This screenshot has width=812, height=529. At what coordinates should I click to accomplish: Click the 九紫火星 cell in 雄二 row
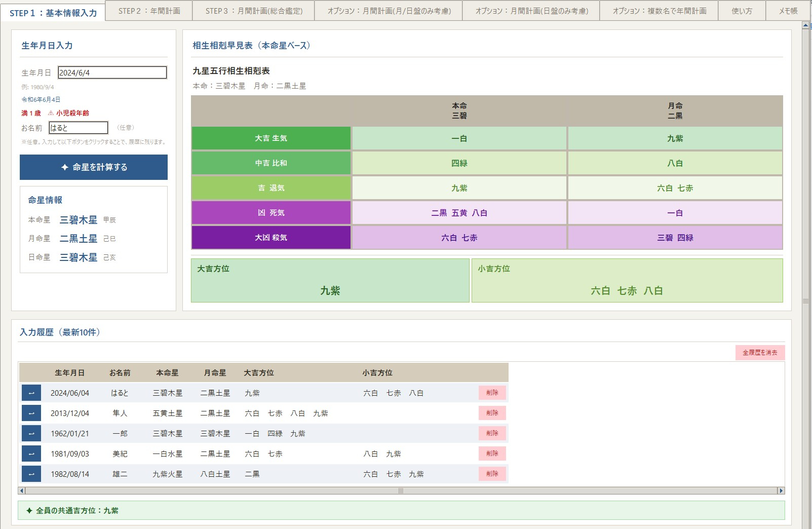(x=168, y=474)
